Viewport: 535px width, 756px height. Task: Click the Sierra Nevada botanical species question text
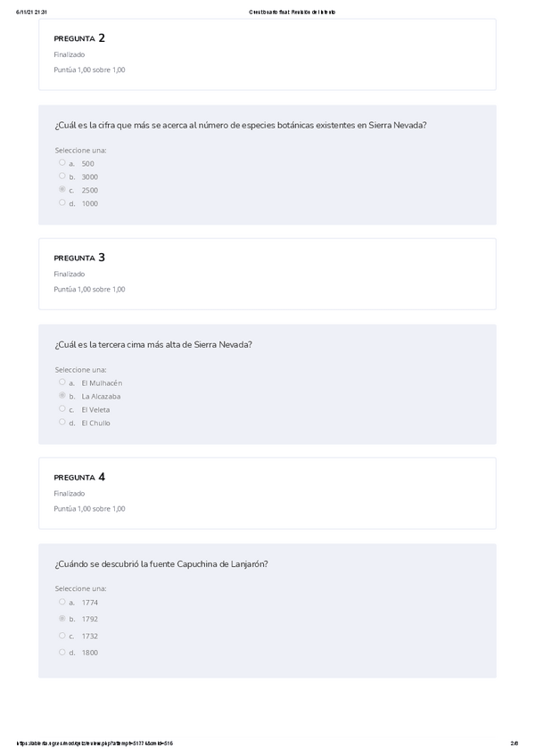point(240,125)
